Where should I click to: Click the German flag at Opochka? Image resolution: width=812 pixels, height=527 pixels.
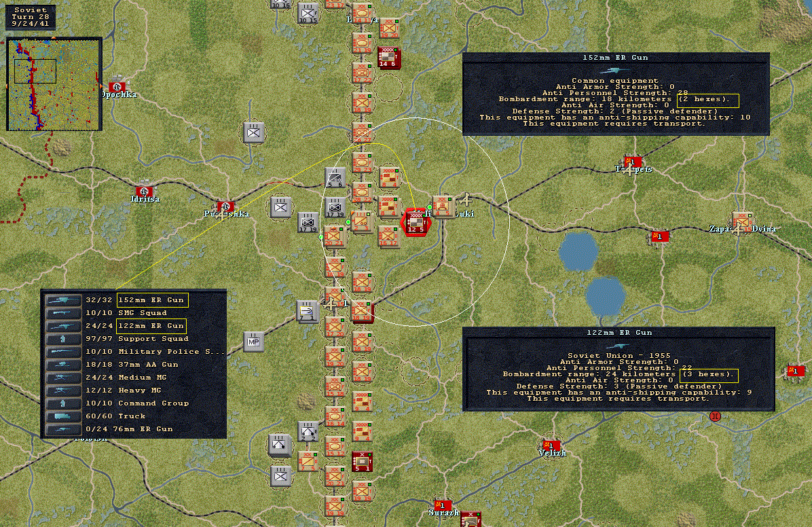[x=117, y=86]
